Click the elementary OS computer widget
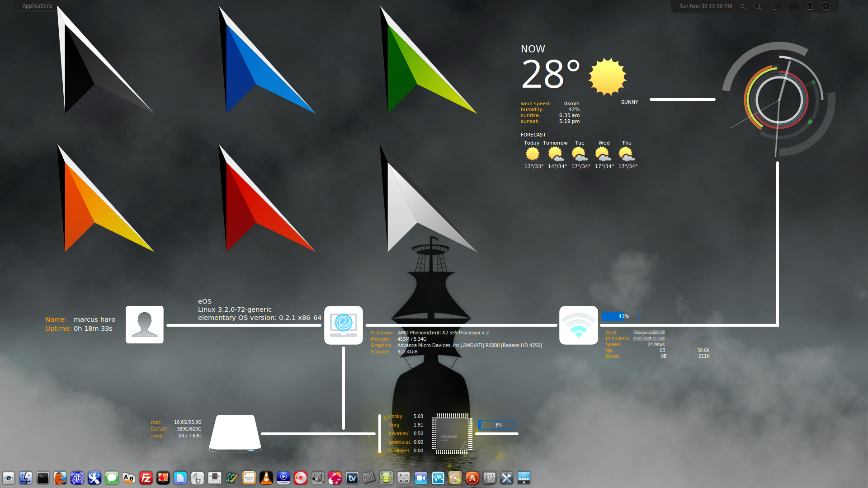Viewport: 868px width, 488px height. click(x=344, y=325)
